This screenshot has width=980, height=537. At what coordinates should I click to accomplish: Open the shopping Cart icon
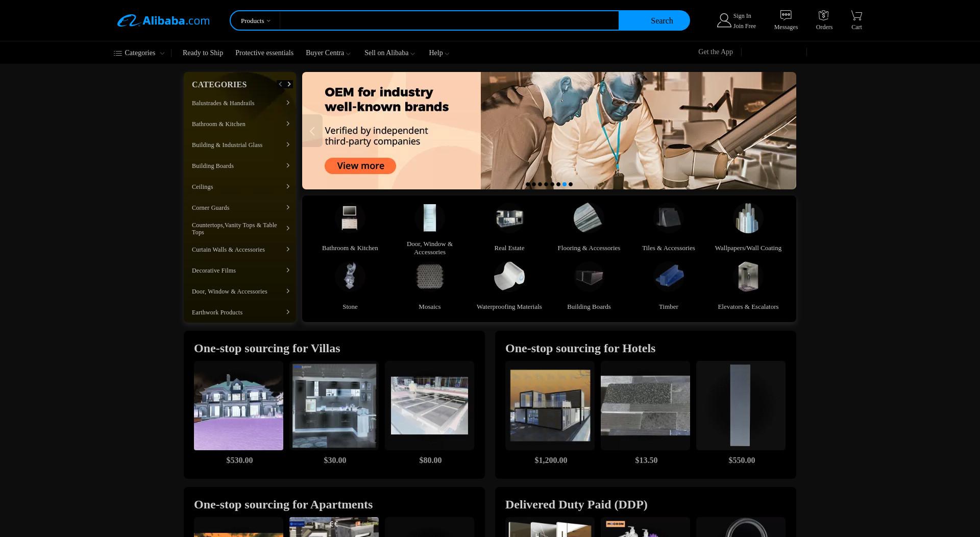(x=856, y=15)
